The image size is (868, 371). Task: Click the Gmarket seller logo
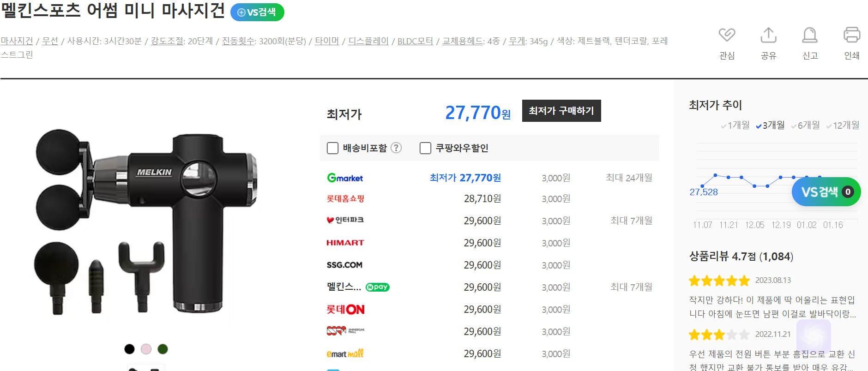point(345,178)
